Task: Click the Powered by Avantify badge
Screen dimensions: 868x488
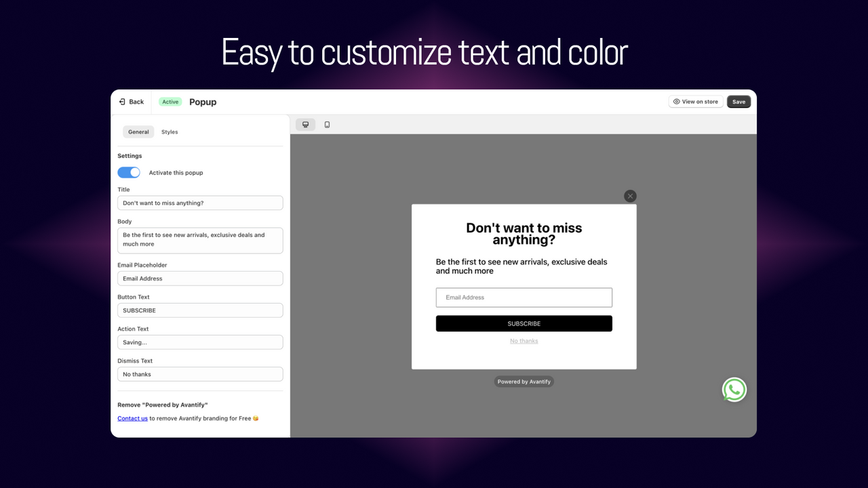Action: click(x=524, y=382)
